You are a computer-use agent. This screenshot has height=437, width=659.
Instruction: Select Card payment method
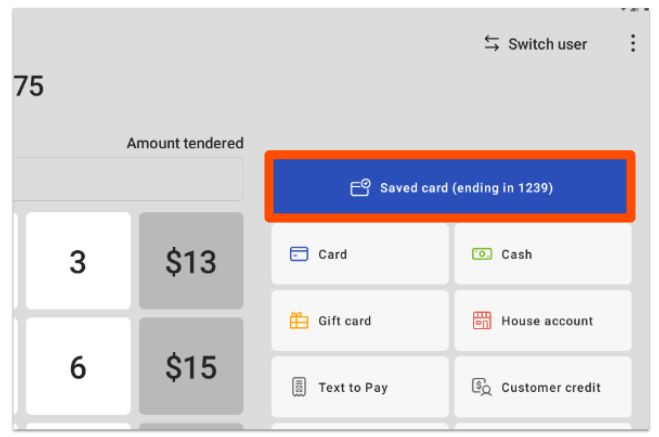coord(359,254)
